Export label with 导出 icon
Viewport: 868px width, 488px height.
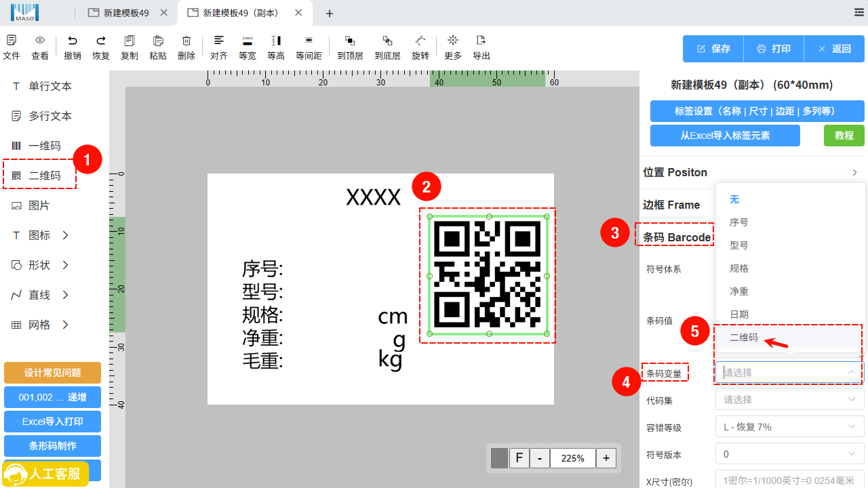[481, 41]
